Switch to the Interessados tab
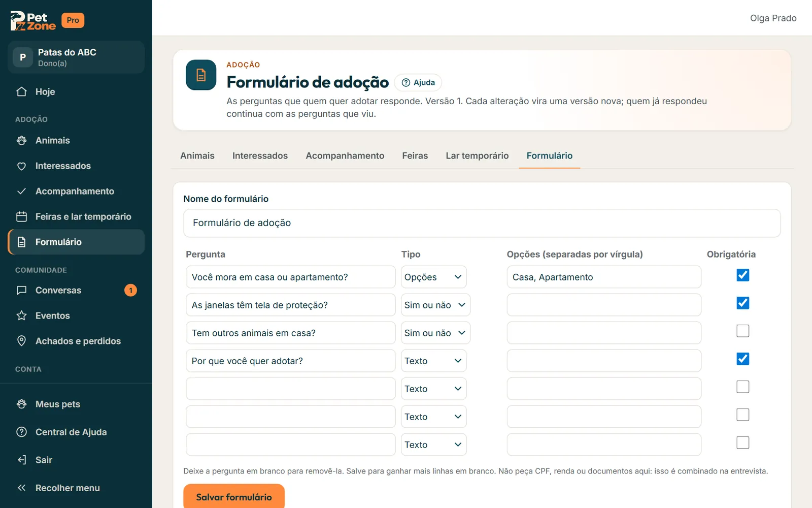The height and width of the screenshot is (508, 812). click(x=260, y=156)
